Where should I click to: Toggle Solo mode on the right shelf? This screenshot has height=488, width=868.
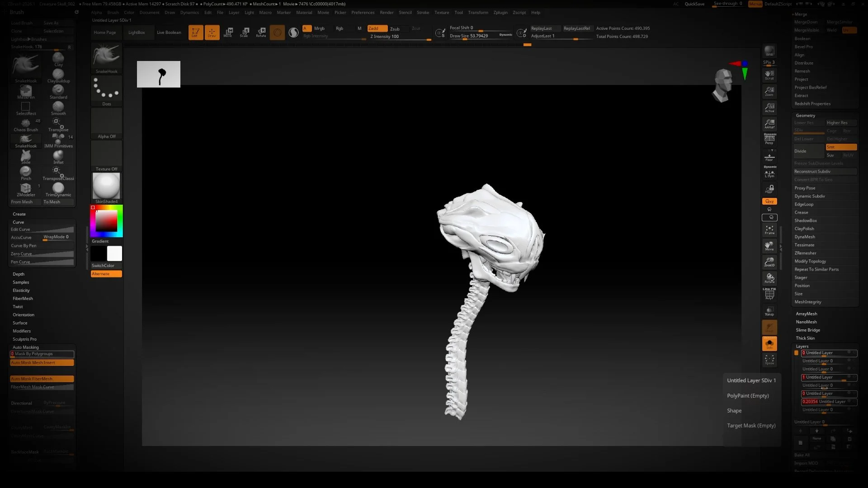tap(770, 343)
